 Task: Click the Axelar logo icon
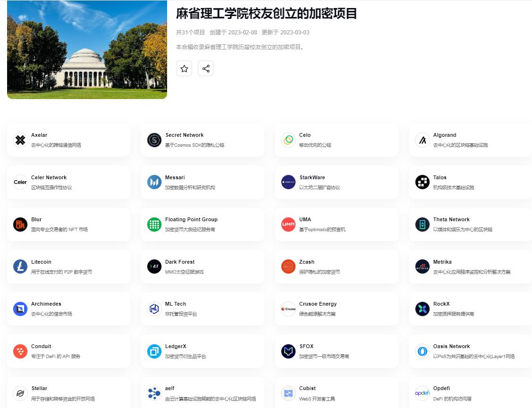[20, 140]
